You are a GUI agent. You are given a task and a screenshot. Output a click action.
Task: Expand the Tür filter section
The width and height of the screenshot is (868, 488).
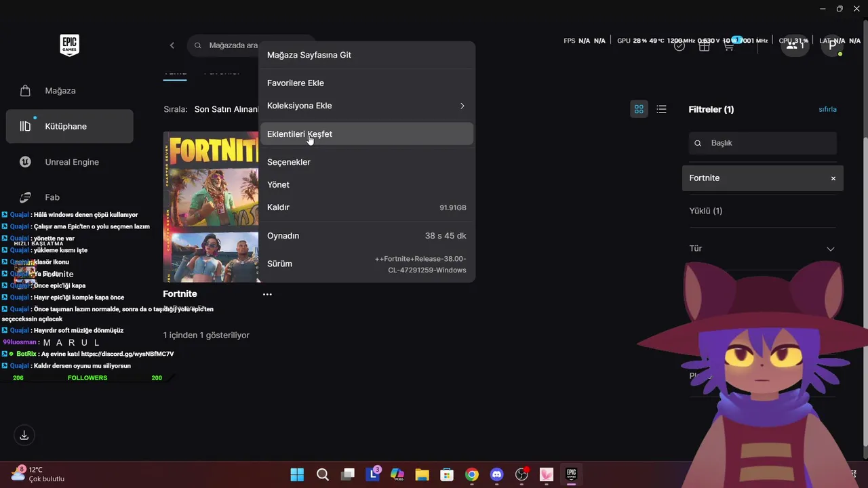(x=762, y=249)
